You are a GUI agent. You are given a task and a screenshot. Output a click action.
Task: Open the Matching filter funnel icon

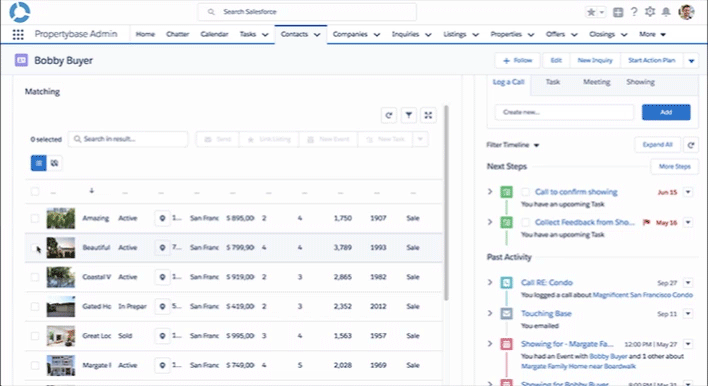409,116
